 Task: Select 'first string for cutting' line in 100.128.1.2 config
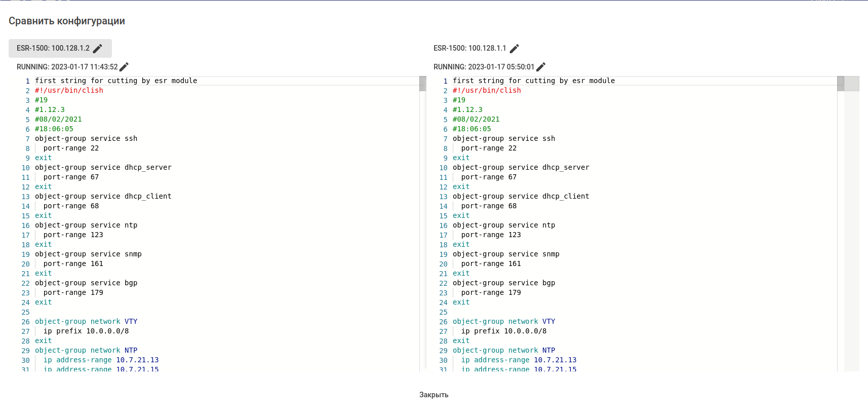click(x=116, y=81)
